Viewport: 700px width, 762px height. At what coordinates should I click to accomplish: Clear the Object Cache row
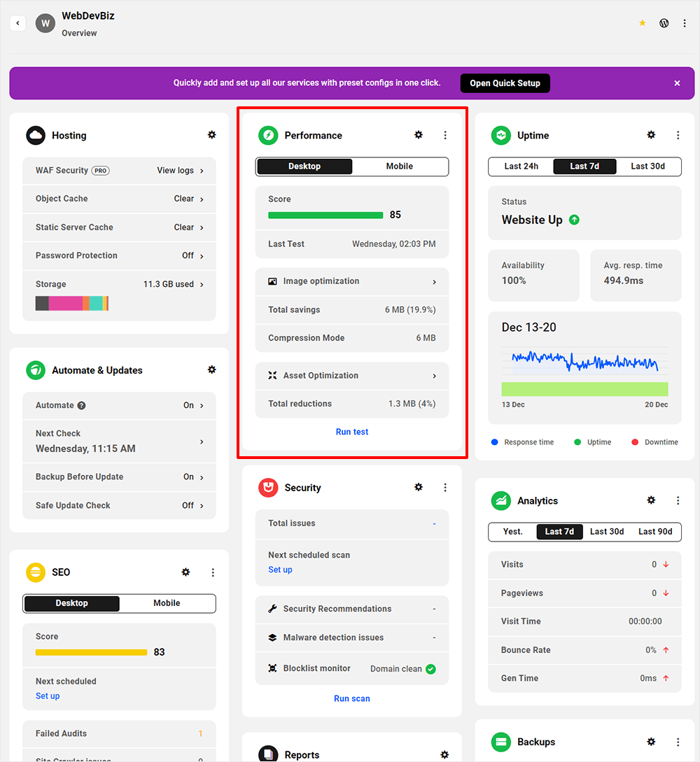point(119,199)
